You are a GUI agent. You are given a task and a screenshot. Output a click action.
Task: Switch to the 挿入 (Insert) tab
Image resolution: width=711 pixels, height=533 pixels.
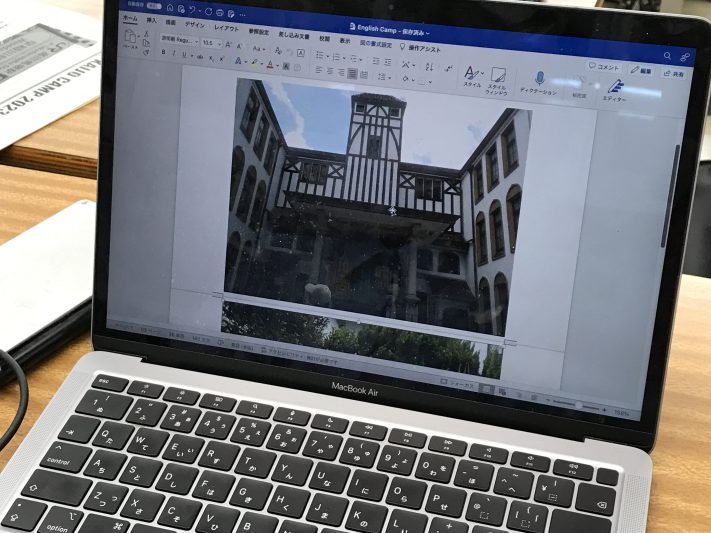click(151, 21)
